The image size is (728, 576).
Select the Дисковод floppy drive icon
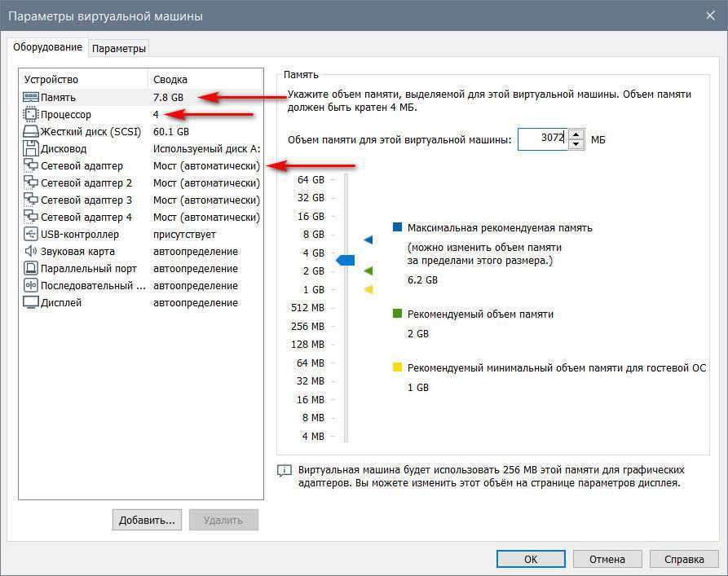(x=30, y=149)
